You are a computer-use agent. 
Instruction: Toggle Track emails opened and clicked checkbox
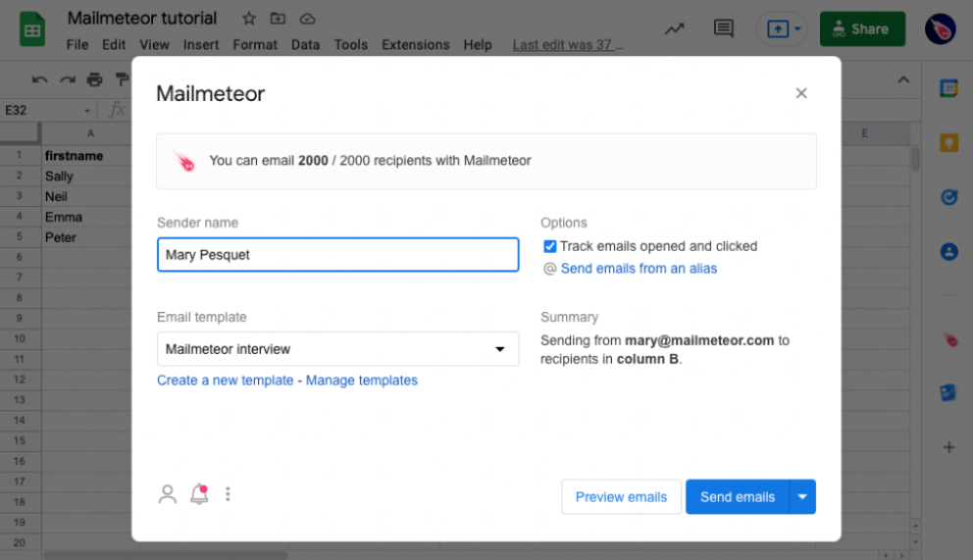(550, 246)
